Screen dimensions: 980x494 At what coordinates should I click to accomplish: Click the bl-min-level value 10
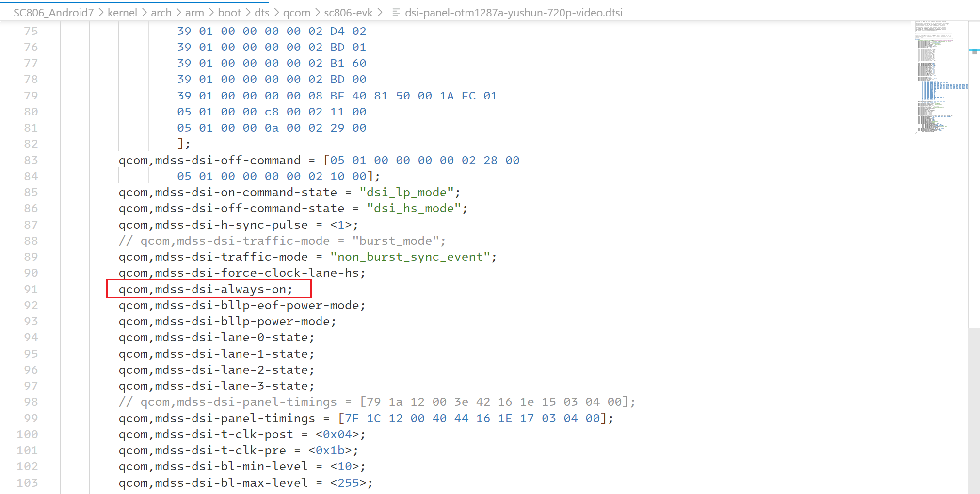pyautogui.click(x=344, y=466)
